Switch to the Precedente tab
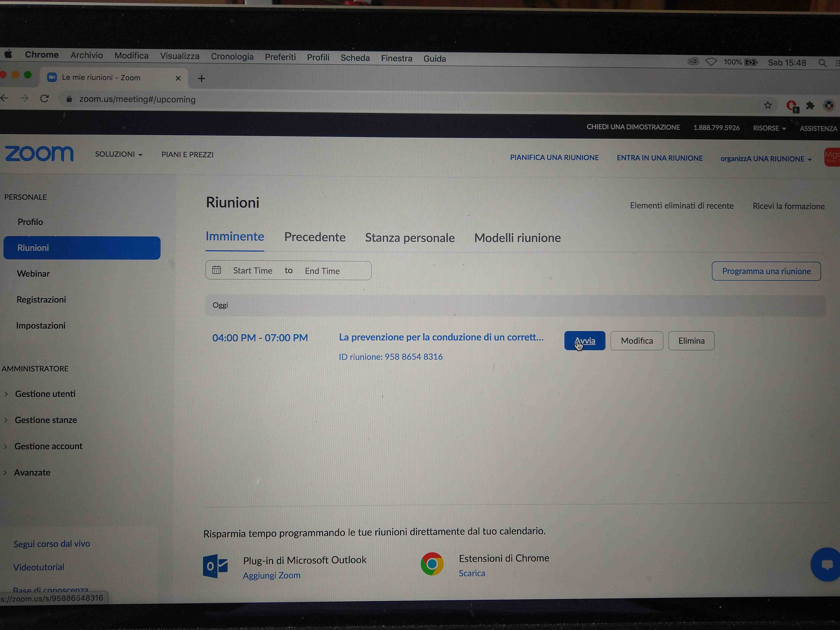 [315, 237]
